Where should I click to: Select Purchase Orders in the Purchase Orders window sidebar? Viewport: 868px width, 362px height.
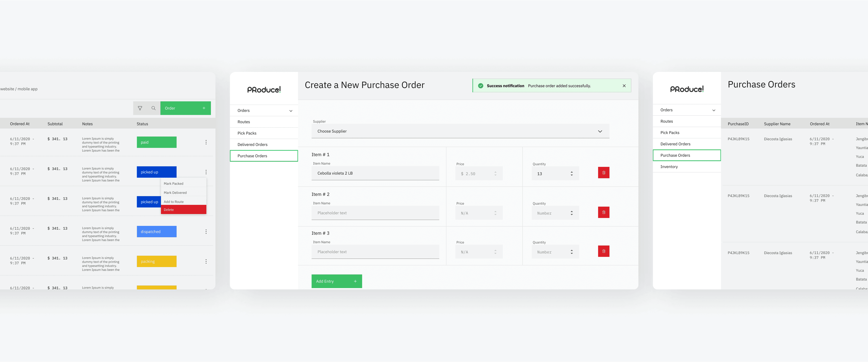point(687,155)
